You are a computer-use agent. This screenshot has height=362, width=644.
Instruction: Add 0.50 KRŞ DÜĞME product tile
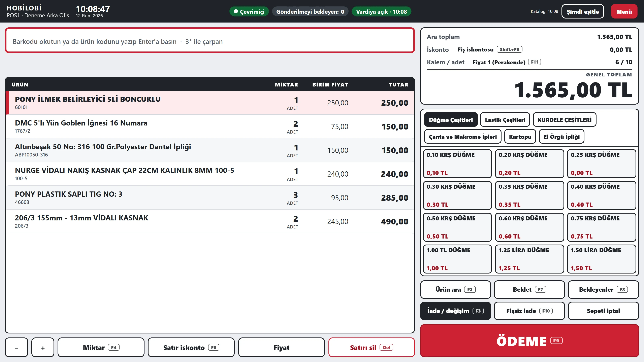[x=457, y=227]
